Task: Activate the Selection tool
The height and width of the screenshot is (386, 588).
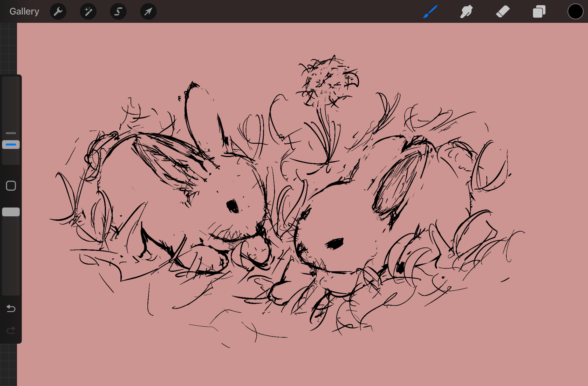Action: click(x=118, y=11)
